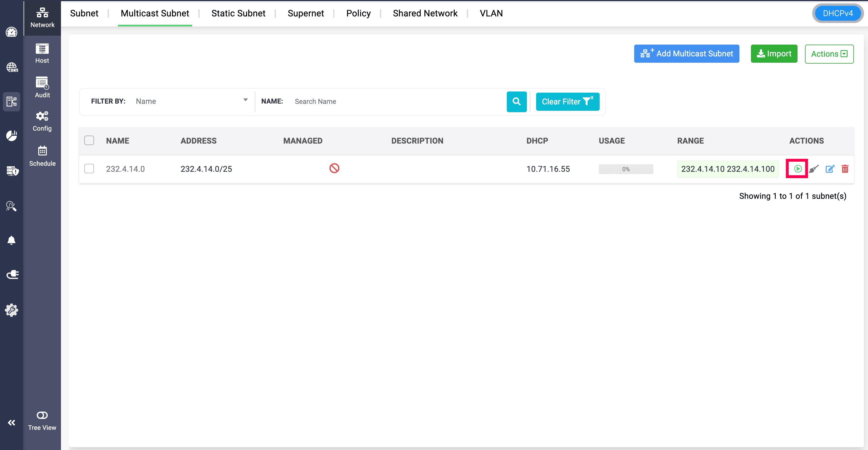Click the green Import button
The image size is (868, 450).
[x=774, y=54]
